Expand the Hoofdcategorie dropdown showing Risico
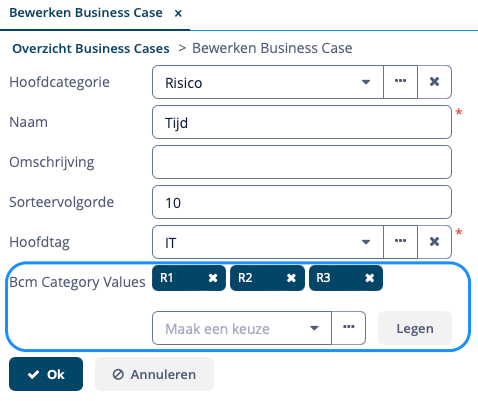Screen dimensions: 478x401 tap(268, 82)
